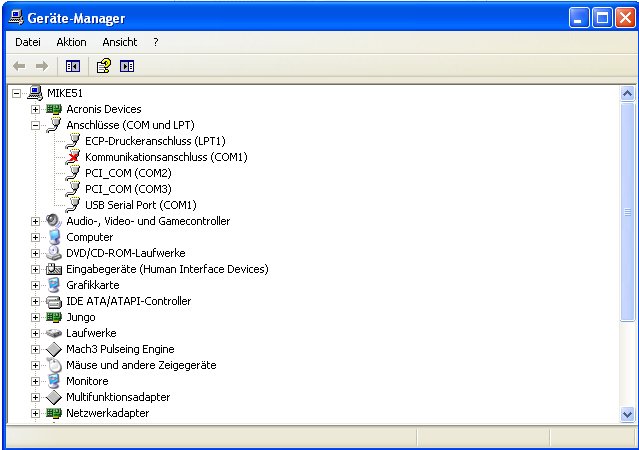The width and height of the screenshot is (639, 450).
Task: Select Kommunikationsanschluss (COM1) entry
Action: pos(166,157)
